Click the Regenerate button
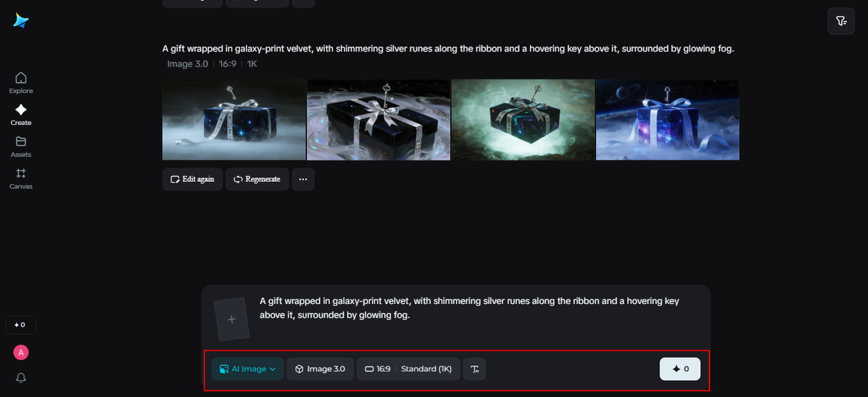This screenshot has width=868, height=397. [x=257, y=179]
